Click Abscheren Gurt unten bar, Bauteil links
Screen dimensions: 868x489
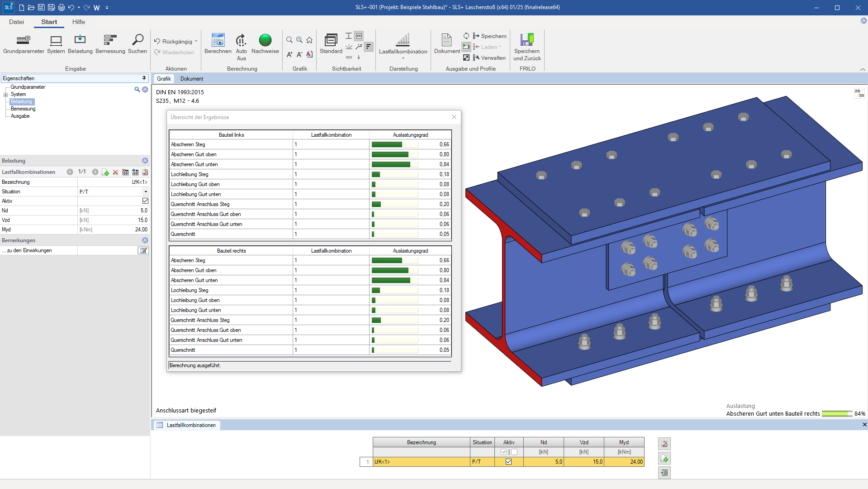coord(394,164)
